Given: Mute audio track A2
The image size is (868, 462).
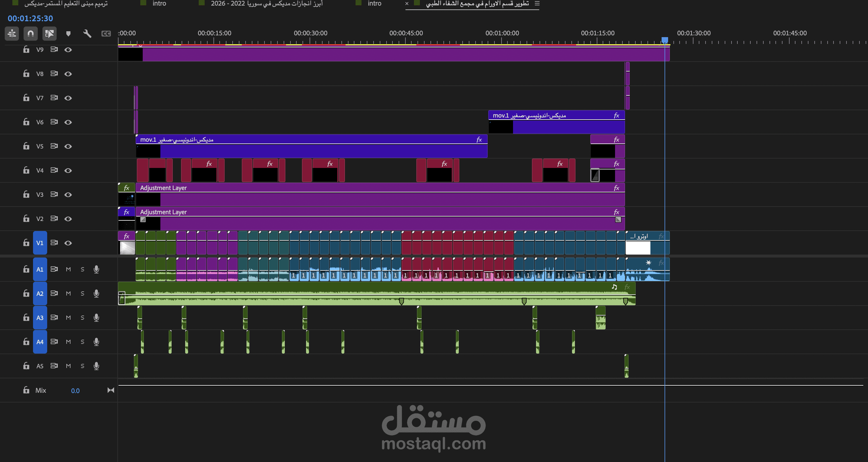Looking at the screenshot, I should (x=68, y=294).
